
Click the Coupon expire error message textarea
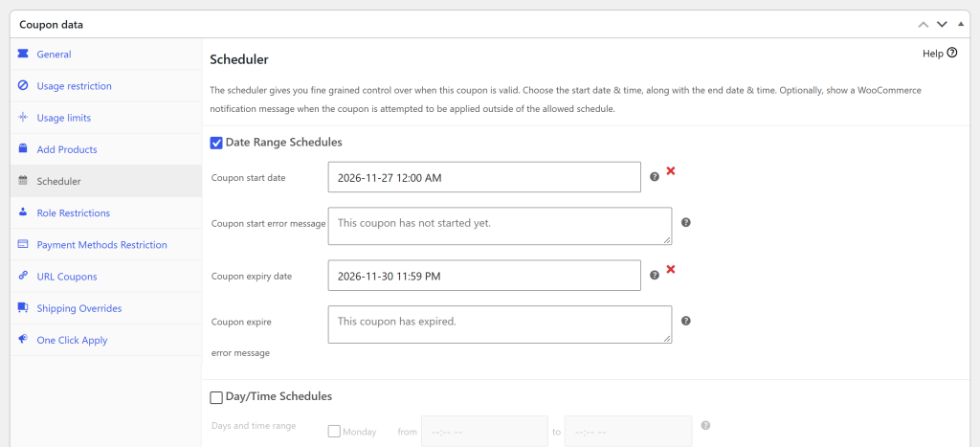(x=500, y=324)
